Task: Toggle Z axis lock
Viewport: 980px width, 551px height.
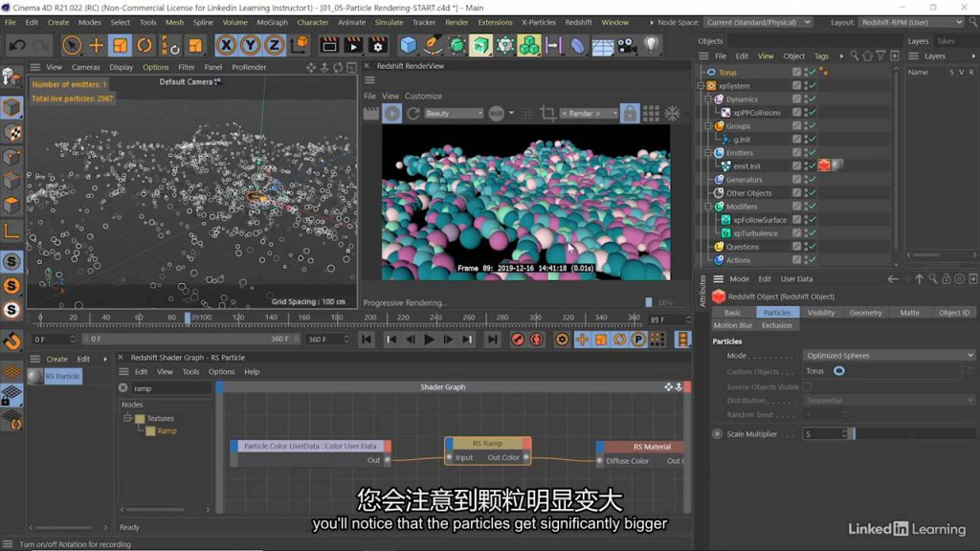Action: [x=274, y=45]
